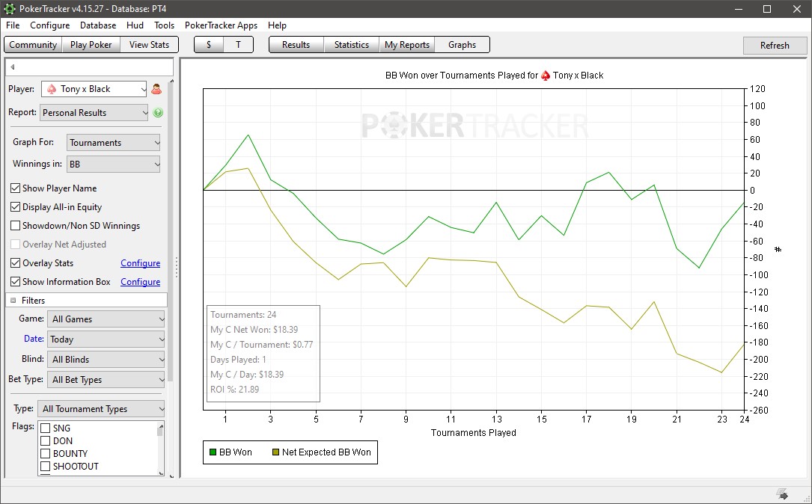Open the Report dropdown showing Personal Results
Viewport: 812px width, 504px height.
(94, 113)
